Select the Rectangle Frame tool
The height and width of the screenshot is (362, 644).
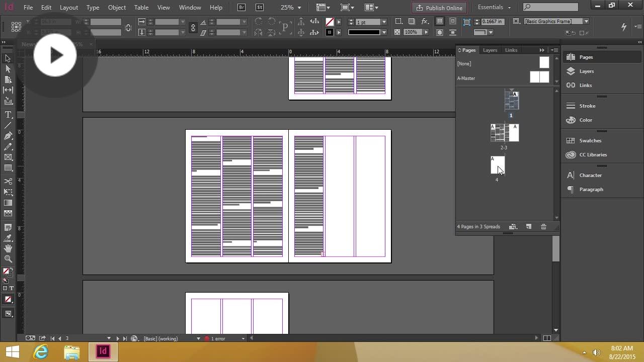(x=8, y=157)
